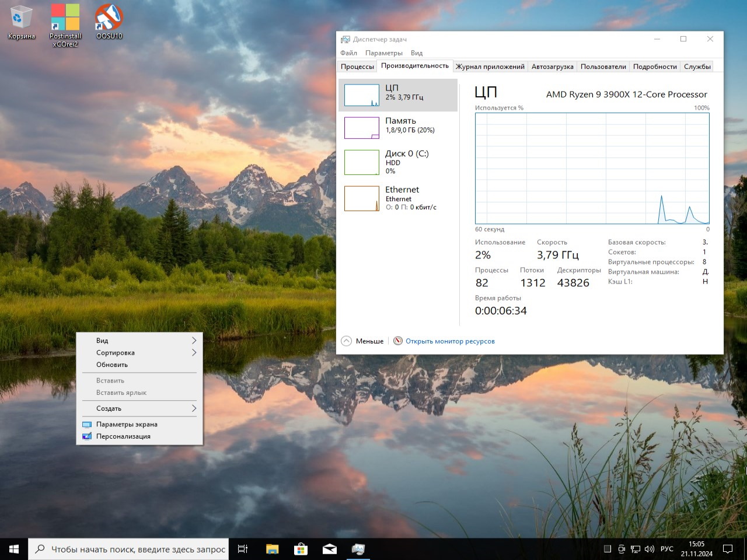
Task: Click the Открыть монитор ресурсов link
Action: tap(449, 341)
